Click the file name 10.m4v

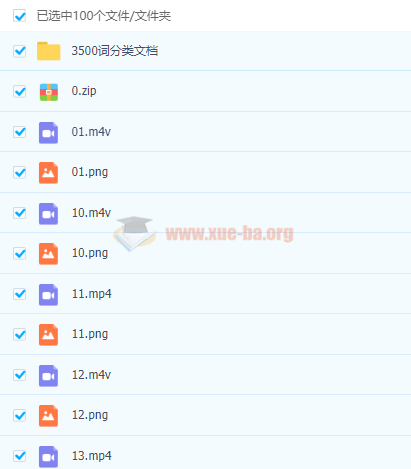pos(91,213)
